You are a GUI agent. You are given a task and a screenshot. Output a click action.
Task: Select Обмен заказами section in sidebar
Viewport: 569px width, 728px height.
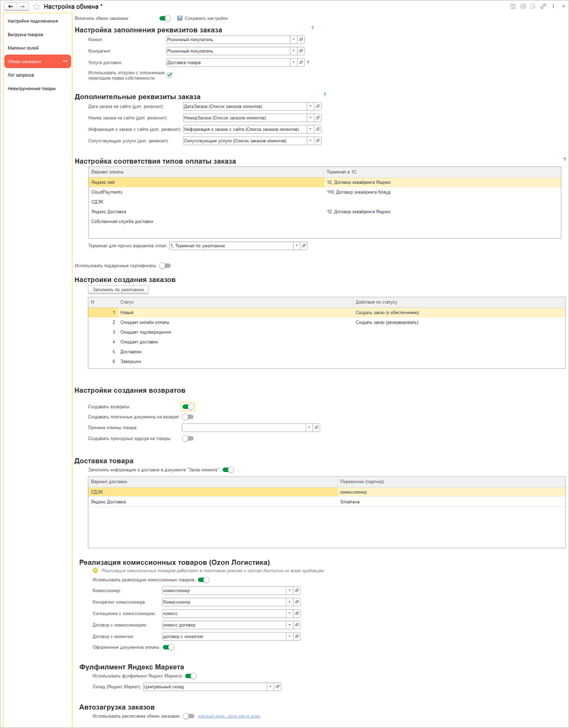tap(37, 61)
